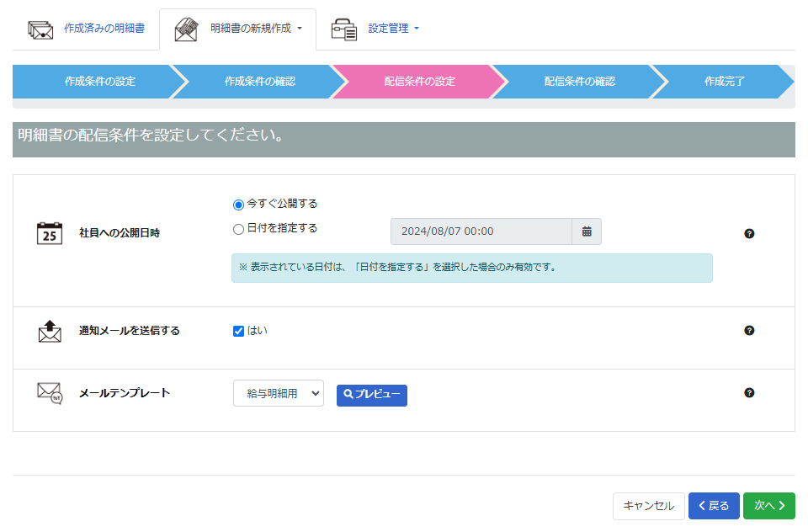This screenshot has width=808, height=532.
Task: Expand the 明細書の新規作成 dropdown menu
Action: [x=256, y=29]
